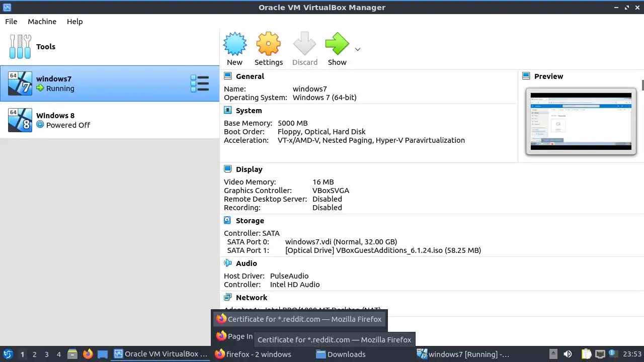Expand the Show button dropdown arrow
The width and height of the screenshot is (644, 362).
358,49
